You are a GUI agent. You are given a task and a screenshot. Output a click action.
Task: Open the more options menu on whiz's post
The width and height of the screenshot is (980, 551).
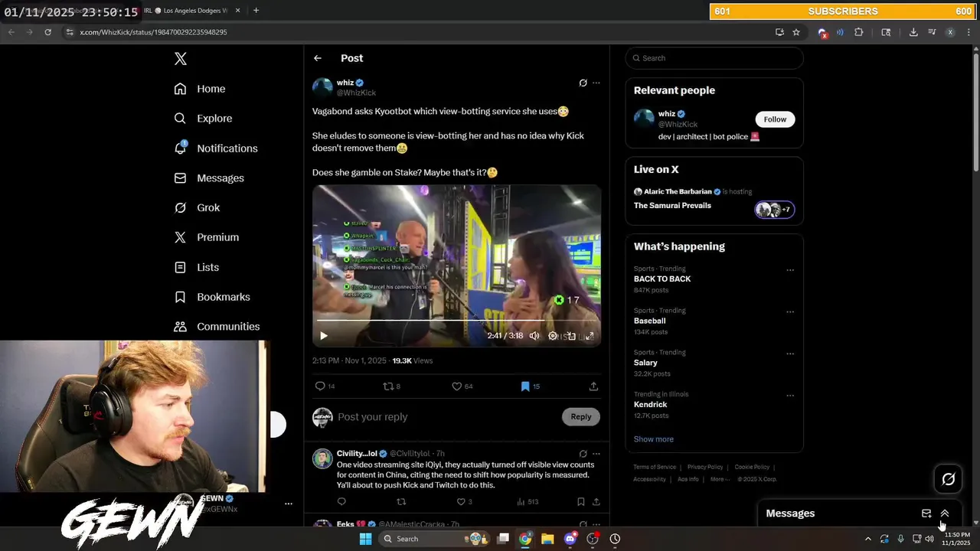click(x=596, y=83)
